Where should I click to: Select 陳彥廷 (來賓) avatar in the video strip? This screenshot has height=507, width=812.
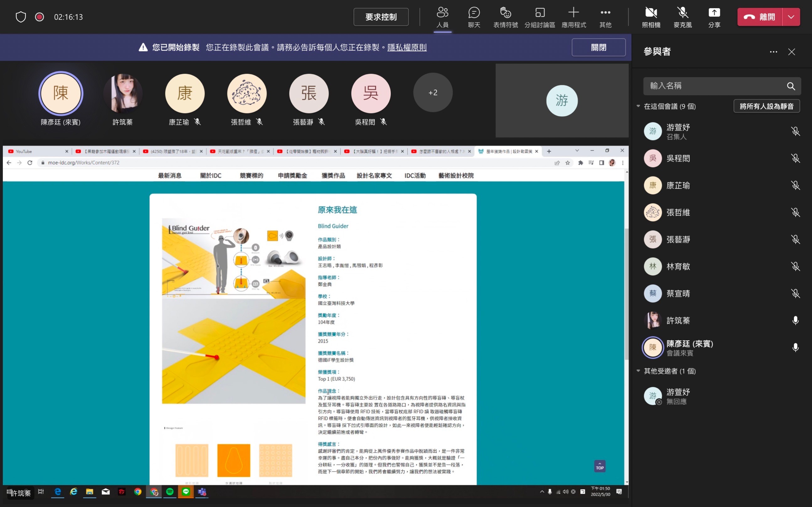61,93
